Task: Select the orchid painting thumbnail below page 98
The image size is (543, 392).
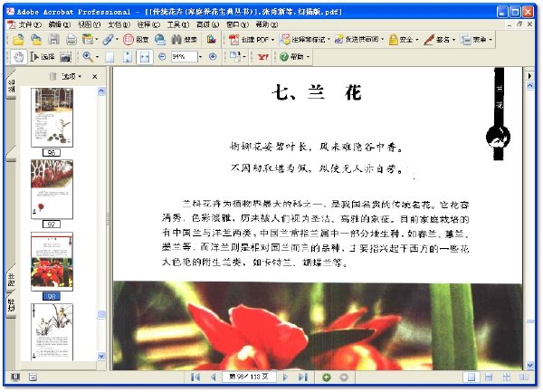Action: coord(52,332)
